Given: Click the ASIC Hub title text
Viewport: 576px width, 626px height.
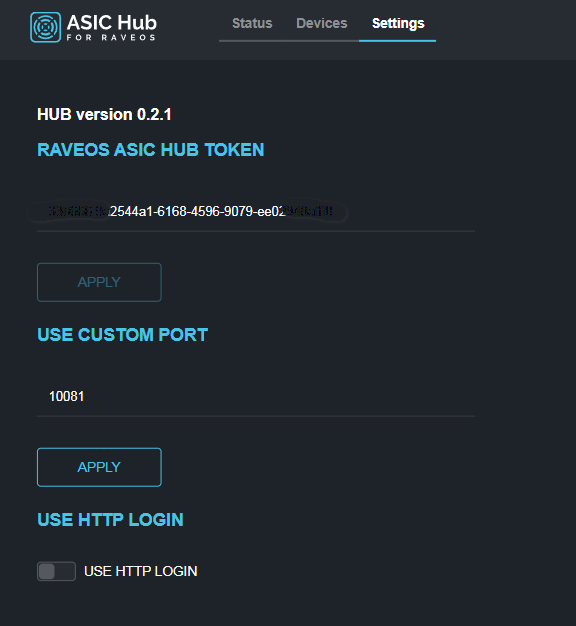Looking at the screenshot, I should point(112,22).
